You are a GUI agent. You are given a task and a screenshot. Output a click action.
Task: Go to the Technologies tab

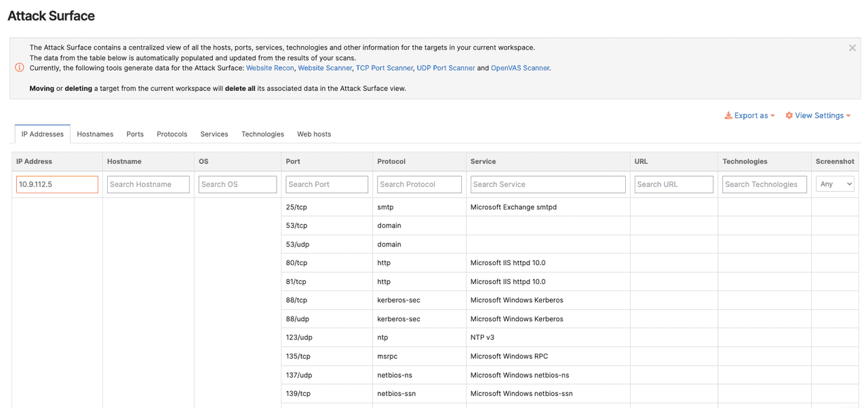pyautogui.click(x=262, y=134)
